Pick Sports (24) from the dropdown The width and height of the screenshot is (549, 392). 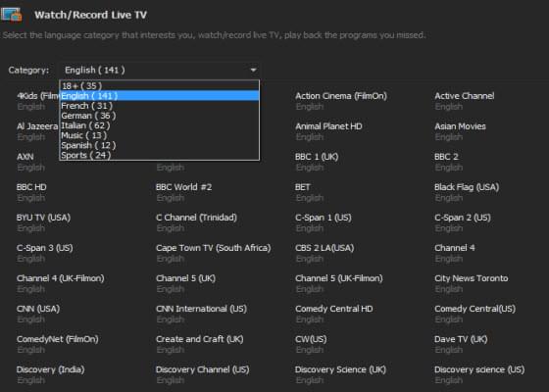159,155
